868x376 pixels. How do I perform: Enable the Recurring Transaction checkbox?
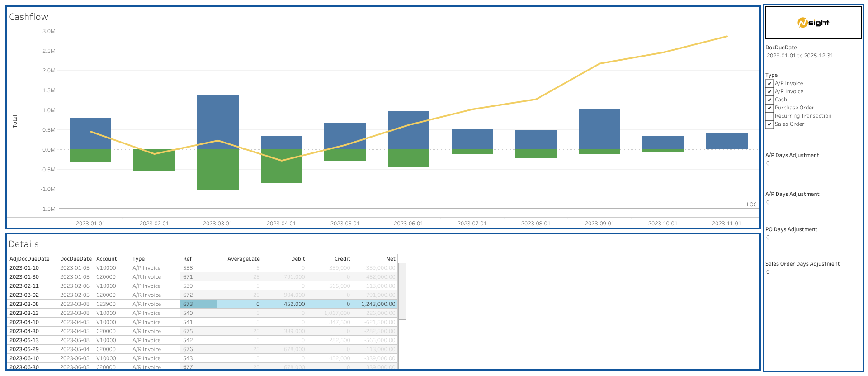769,116
